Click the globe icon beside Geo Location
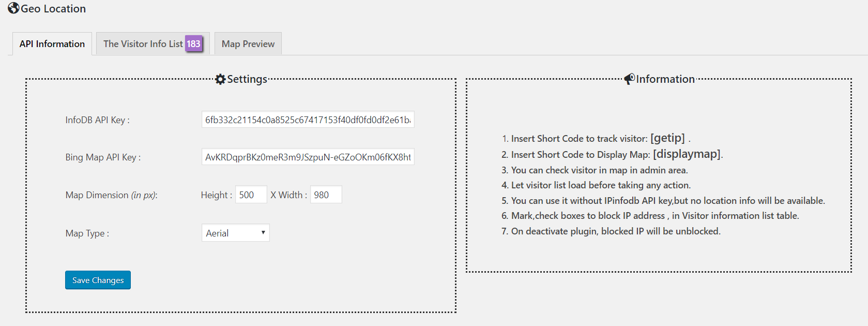The image size is (868, 326). tap(13, 8)
